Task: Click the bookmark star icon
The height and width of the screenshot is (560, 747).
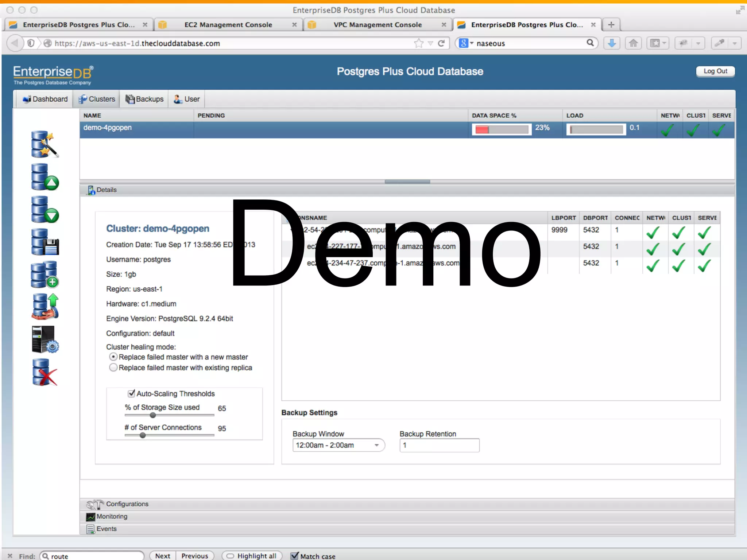Action: [419, 43]
